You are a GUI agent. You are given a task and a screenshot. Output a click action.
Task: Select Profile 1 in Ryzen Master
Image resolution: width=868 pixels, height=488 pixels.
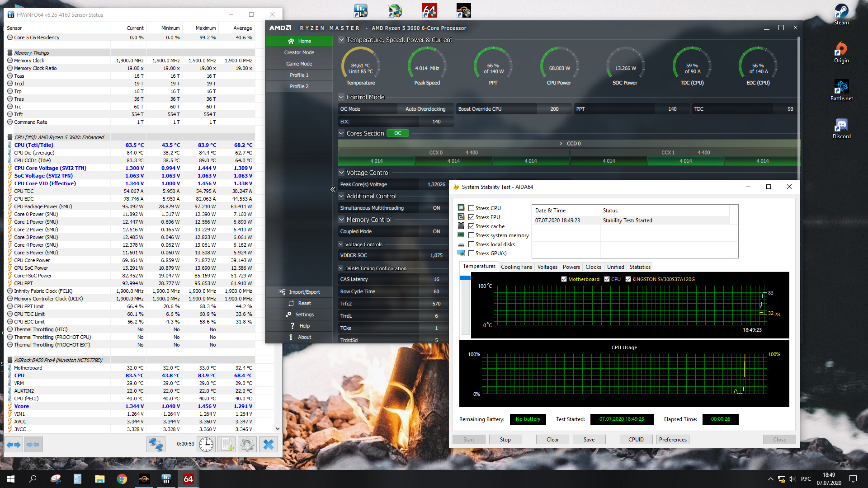tap(299, 75)
